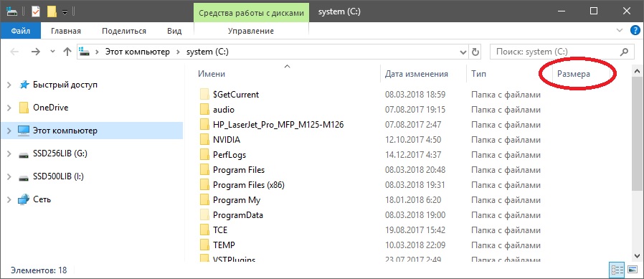Click the Размера column header

coord(574,74)
